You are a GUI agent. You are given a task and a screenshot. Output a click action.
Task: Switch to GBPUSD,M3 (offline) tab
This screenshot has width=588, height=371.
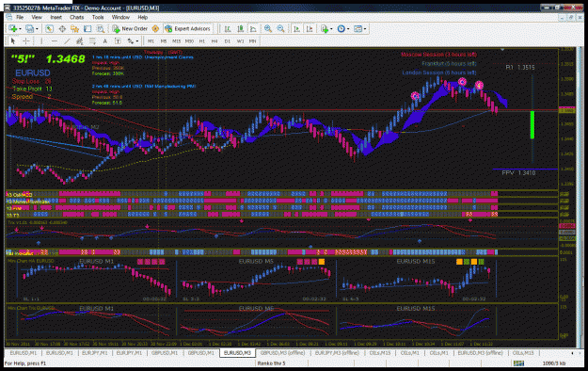click(283, 353)
